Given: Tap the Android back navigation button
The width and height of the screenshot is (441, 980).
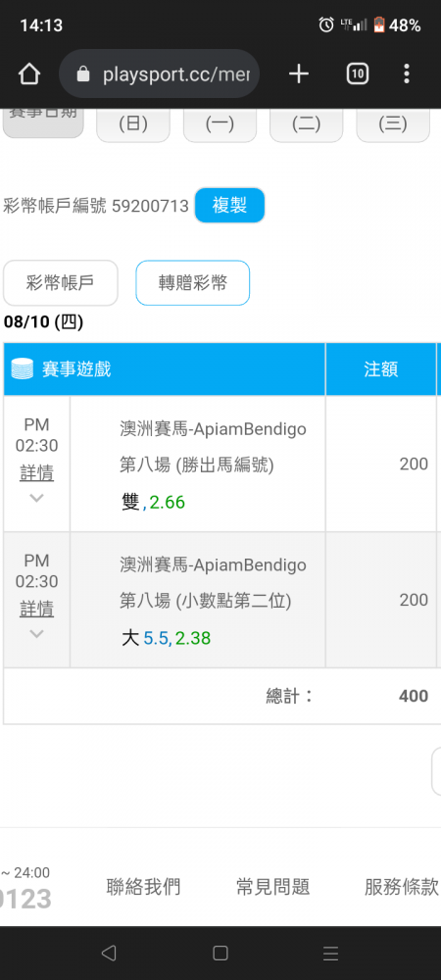Looking at the screenshot, I should [x=109, y=954].
